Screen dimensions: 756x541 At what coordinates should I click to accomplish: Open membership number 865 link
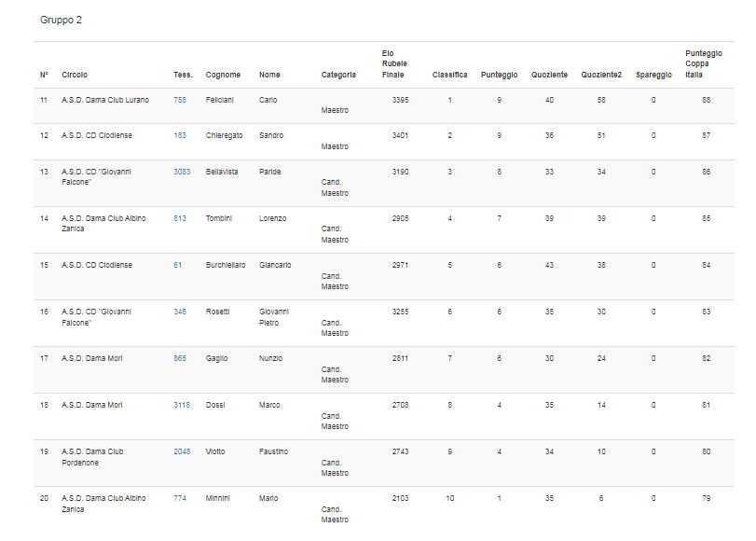tap(180, 359)
